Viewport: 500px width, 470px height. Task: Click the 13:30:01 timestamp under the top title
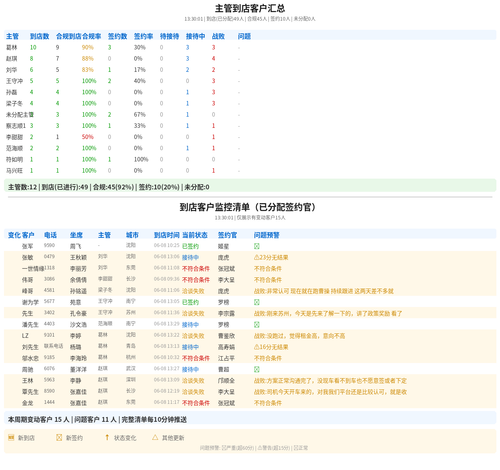(x=194, y=19)
